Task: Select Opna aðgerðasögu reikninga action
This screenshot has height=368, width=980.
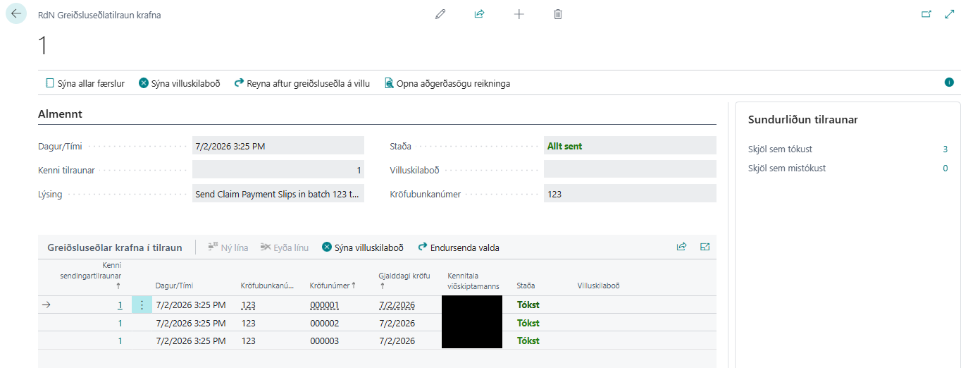Action: (x=447, y=83)
